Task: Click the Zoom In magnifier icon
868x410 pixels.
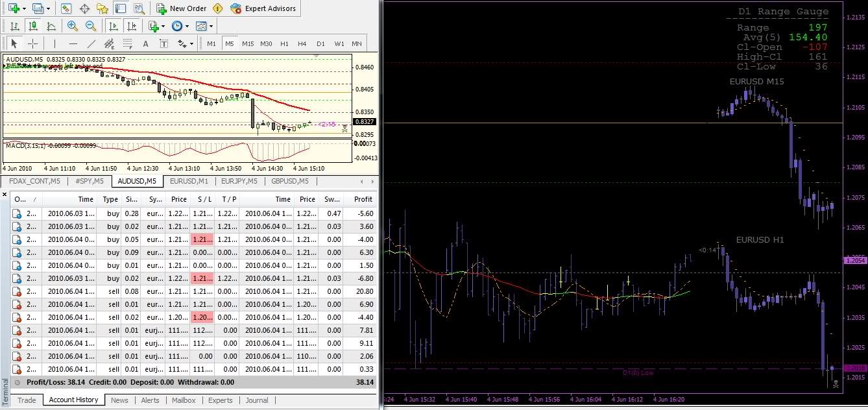Action: pos(72,26)
